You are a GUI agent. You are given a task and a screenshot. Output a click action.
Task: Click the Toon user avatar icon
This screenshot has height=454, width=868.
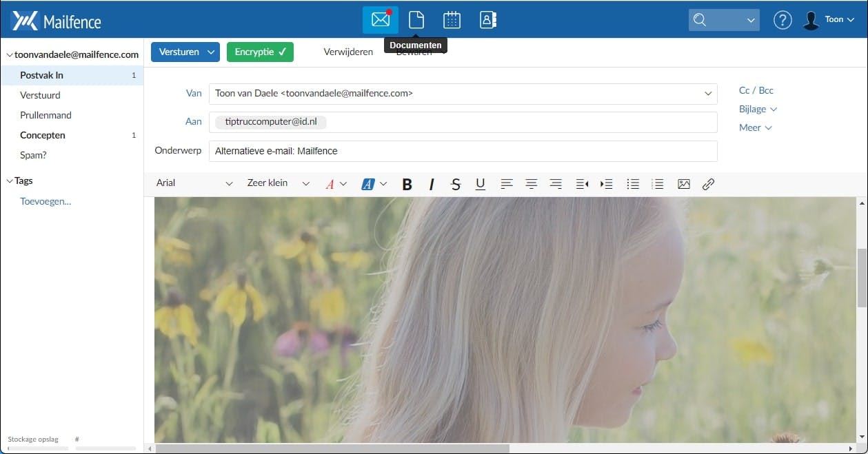[811, 20]
